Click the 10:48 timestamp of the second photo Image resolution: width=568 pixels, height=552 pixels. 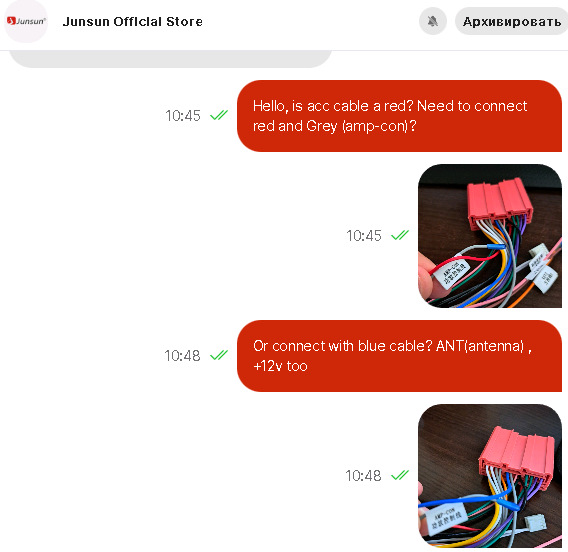[x=363, y=476]
